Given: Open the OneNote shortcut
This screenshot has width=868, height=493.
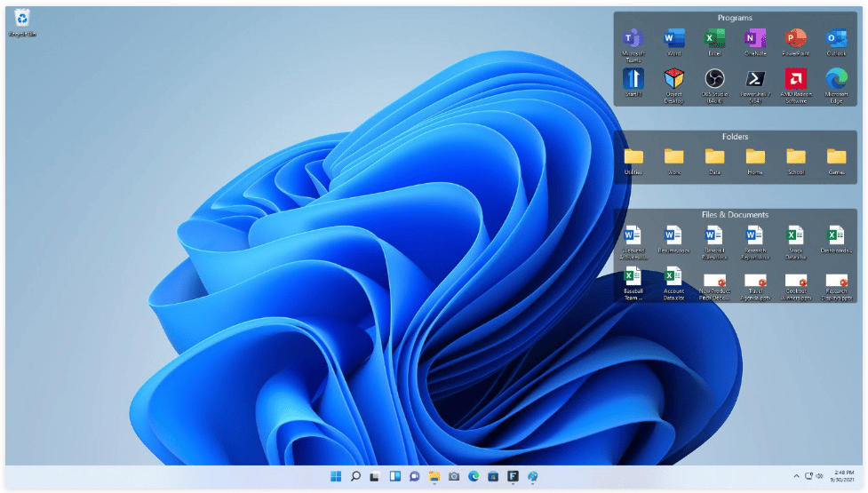Looking at the screenshot, I should click(x=755, y=42).
